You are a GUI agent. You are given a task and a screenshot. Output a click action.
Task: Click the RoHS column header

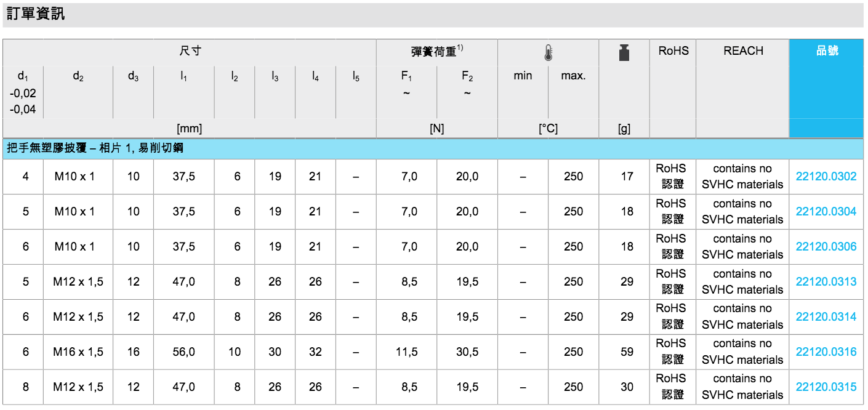[673, 51]
